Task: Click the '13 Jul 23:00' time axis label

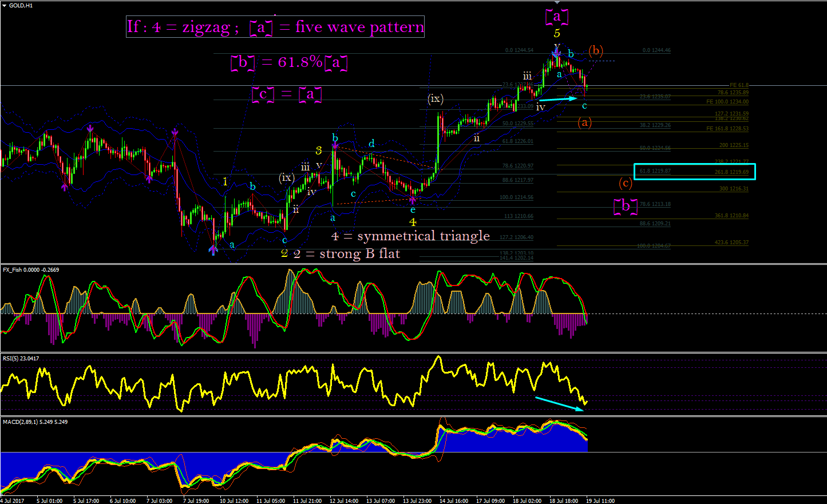Action: click(417, 501)
